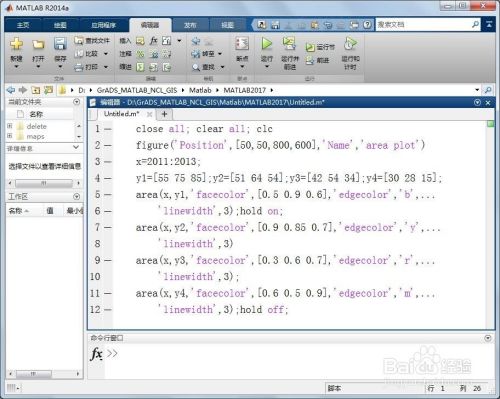The width and height of the screenshot is (500, 399).
Task: Click the green code analyzer status square
Action: (490, 124)
